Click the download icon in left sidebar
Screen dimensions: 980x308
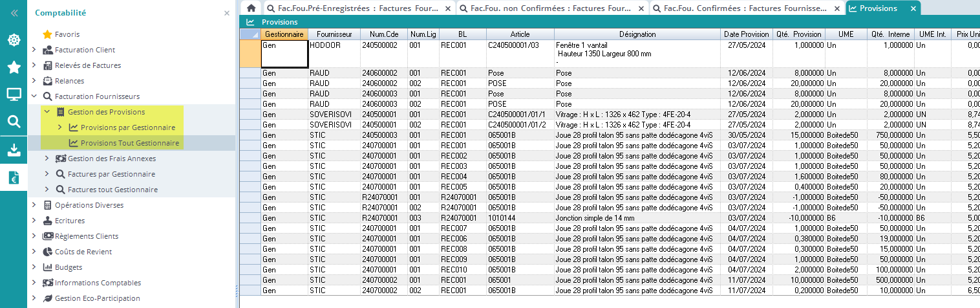[x=14, y=150]
